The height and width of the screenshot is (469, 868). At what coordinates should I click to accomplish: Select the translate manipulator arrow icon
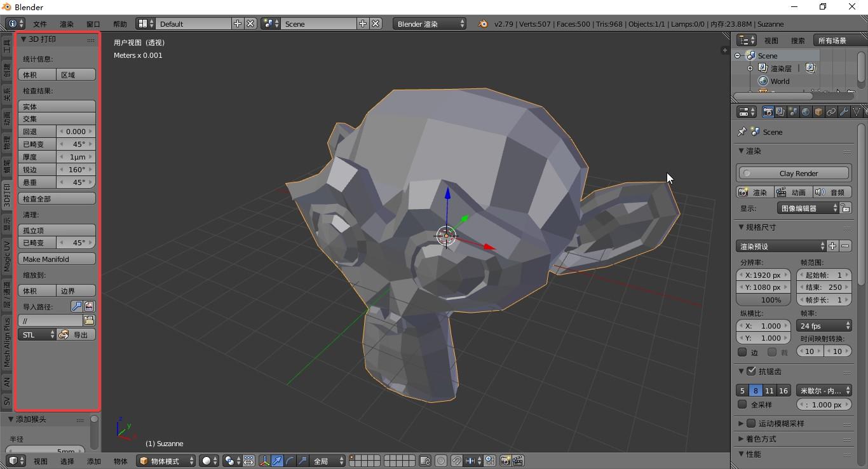(x=277, y=461)
